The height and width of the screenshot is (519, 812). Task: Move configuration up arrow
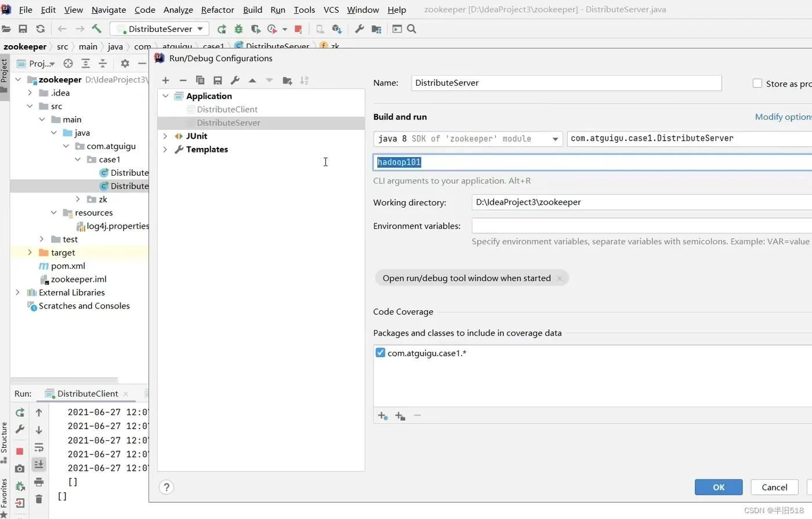(x=252, y=81)
